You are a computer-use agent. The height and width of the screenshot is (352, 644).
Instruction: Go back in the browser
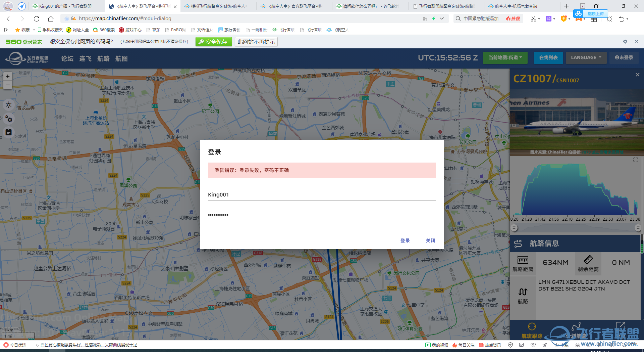coord(8,19)
